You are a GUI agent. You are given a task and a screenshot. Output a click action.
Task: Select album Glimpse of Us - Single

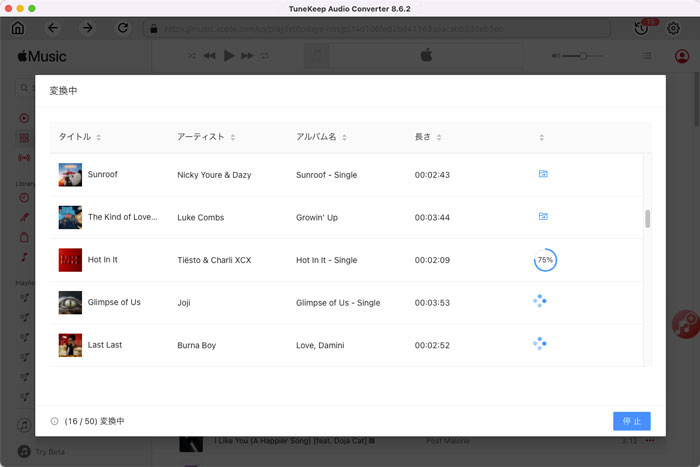(338, 303)
